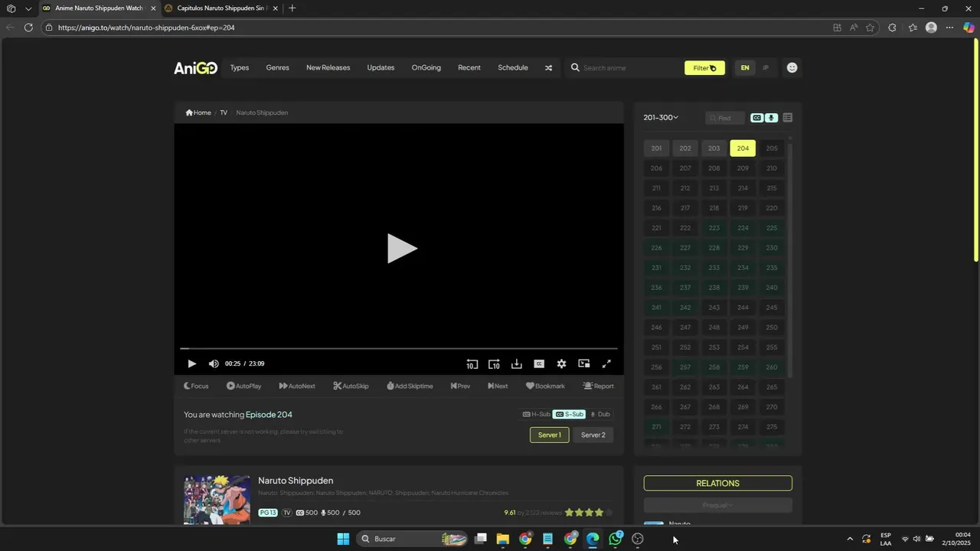980x551 pixels.
Task: Switch title language to EN
Action: point(745,68)
